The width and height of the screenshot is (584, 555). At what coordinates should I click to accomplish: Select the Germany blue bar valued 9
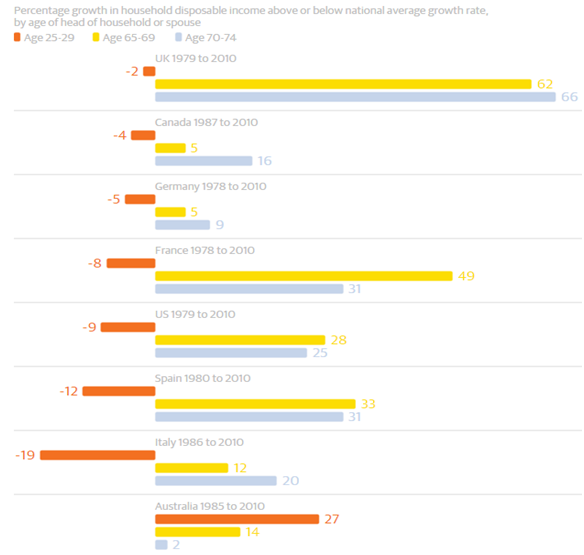182,225
